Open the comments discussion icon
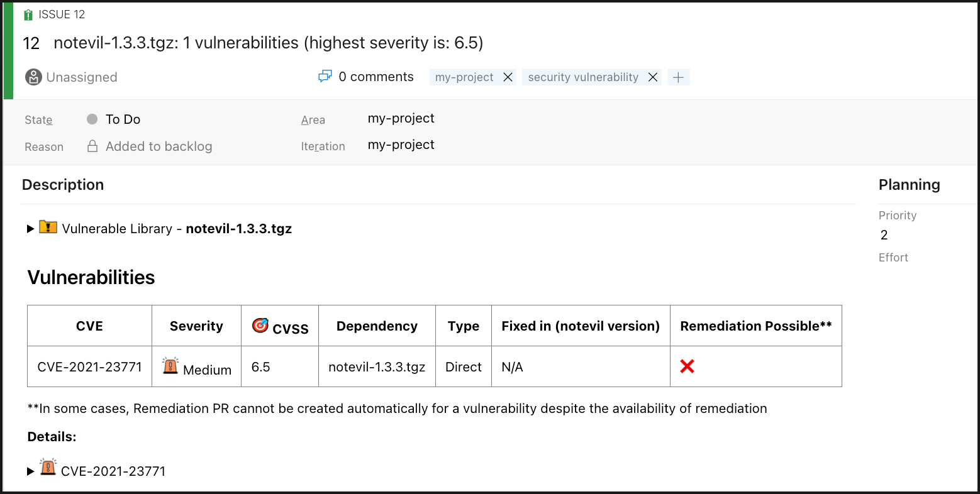 [325, 77]
